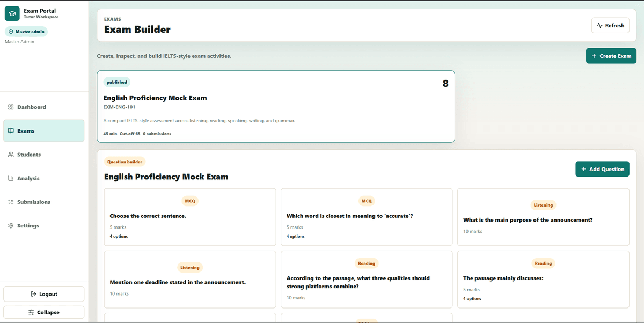The image size is (644, 323).
Task: Click the plus icon on Create Exam
Action: pyautogui.click(x=594, y=56)
